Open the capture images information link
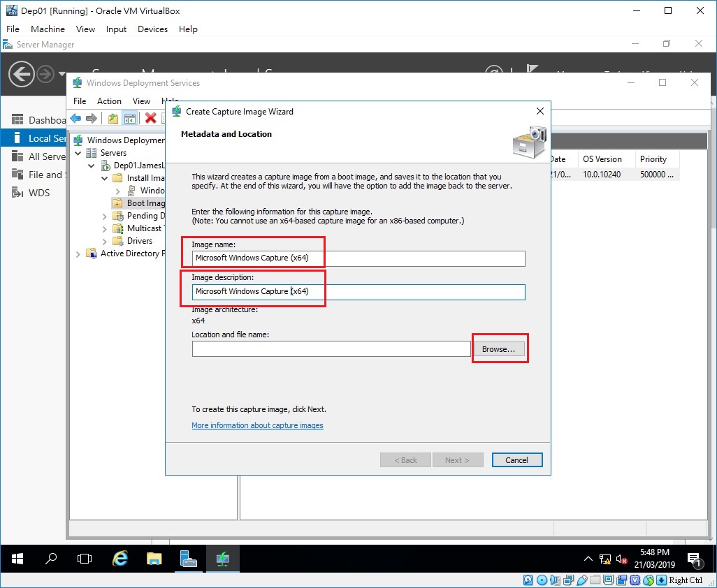 point(257,425)
